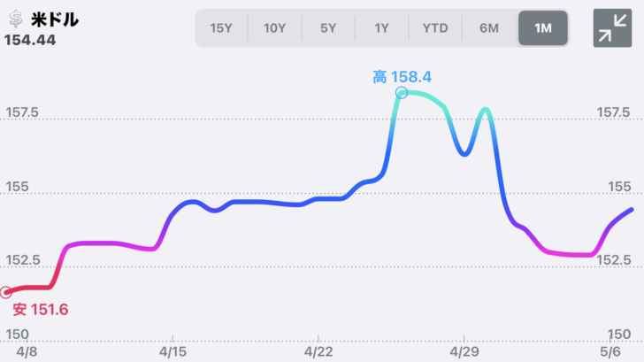Image resolution: width=644 pixels, height=362 pixels.
Task: Click the low point circle marker
Action: coord(5,292)
